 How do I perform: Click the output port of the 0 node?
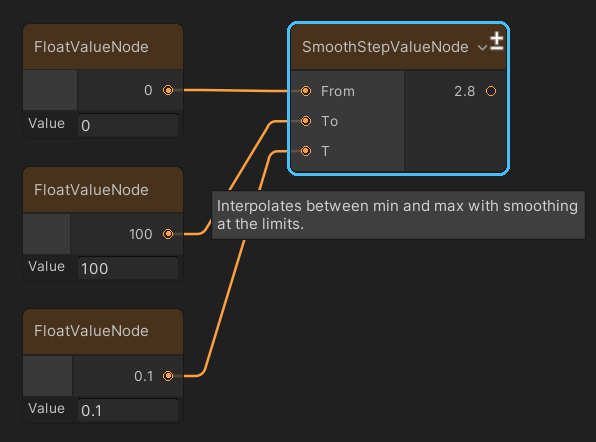click(x=168, y=90)
